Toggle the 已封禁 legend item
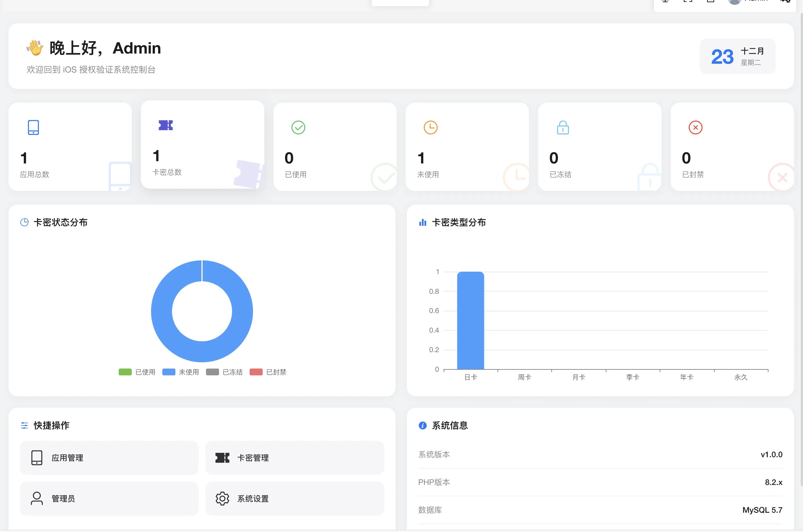Viewport: 803px width, 532px height. coord(268,372)
